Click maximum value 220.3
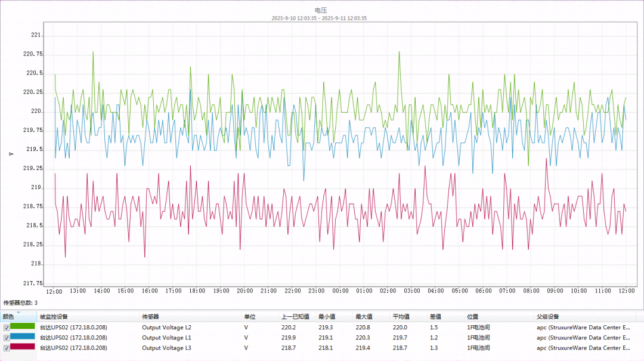 tap(363, 338)
